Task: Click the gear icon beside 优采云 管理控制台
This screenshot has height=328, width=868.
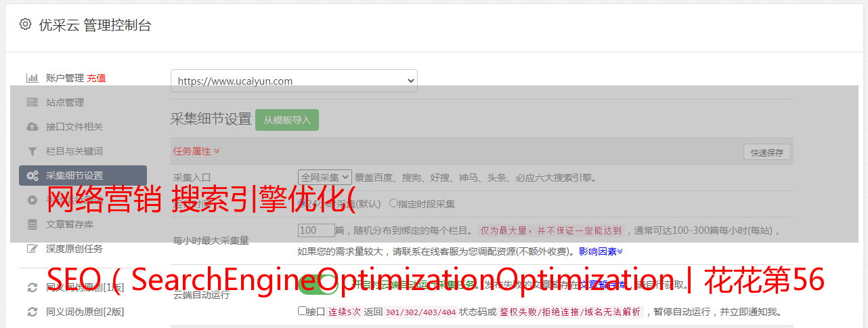Action: (x=25, y=24)
